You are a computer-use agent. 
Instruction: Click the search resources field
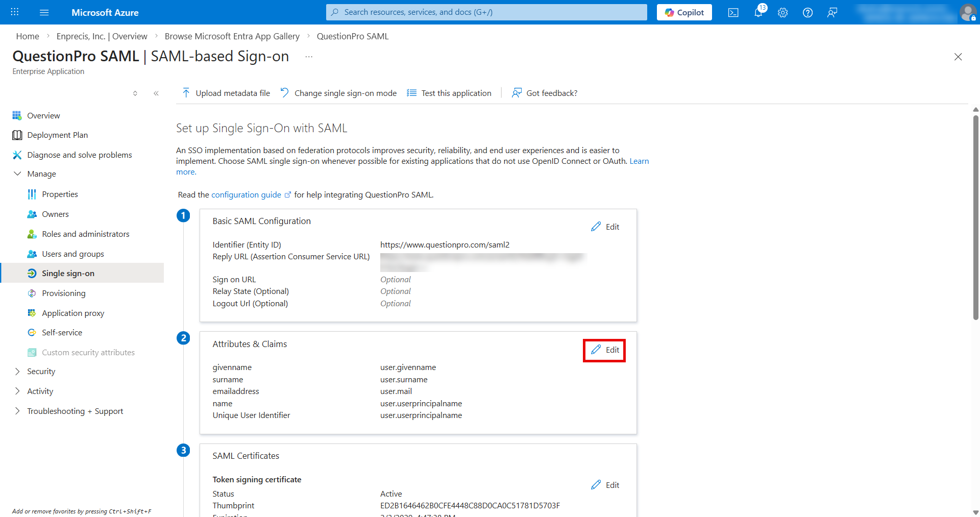tap(486, 12)
